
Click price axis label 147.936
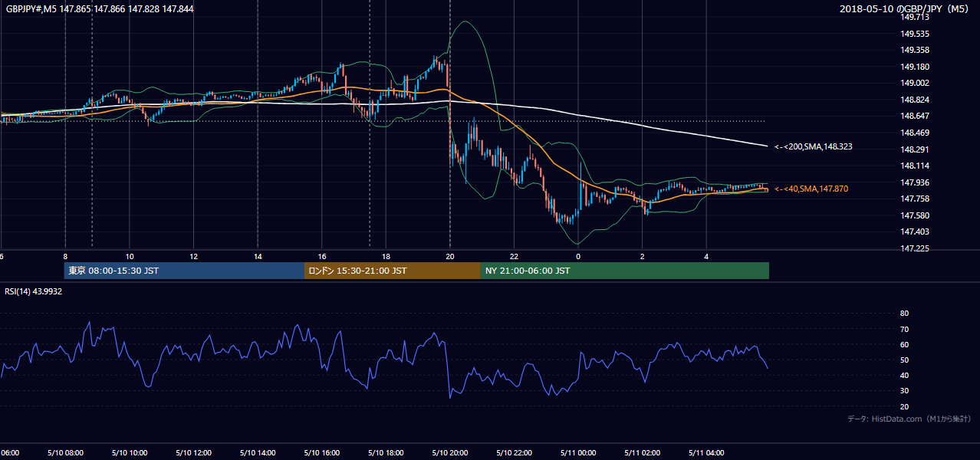click(x=914, y=182)
